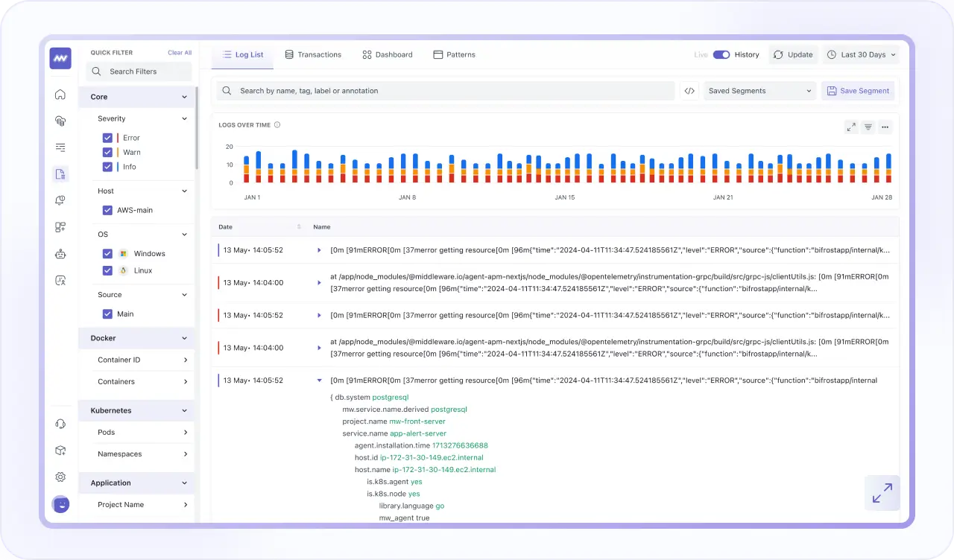
Task: Open the Patterns tab
Action: 454,54
